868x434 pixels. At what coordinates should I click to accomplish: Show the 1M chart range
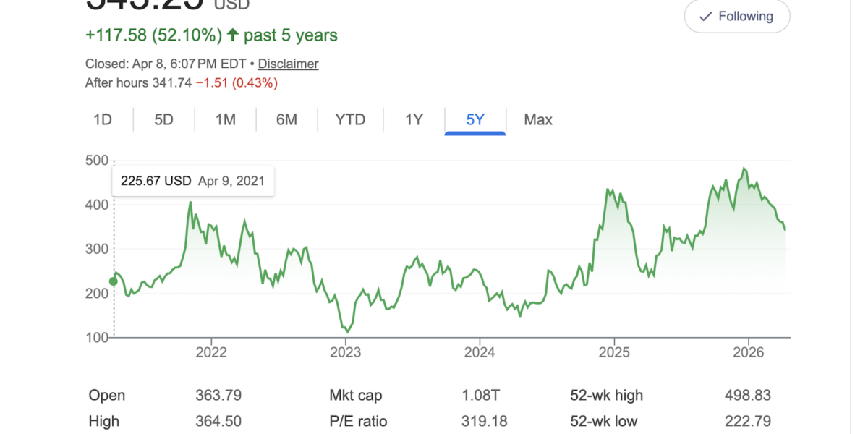(x=226, y=119)
